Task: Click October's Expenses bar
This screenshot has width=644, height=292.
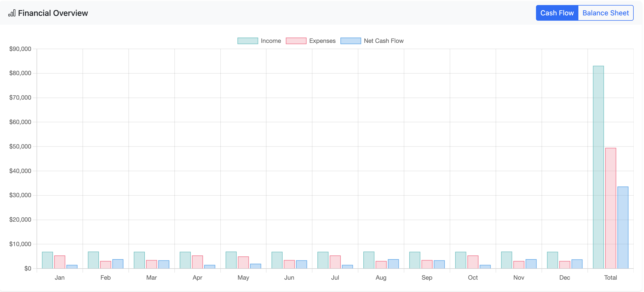Action: pos(473,262)
